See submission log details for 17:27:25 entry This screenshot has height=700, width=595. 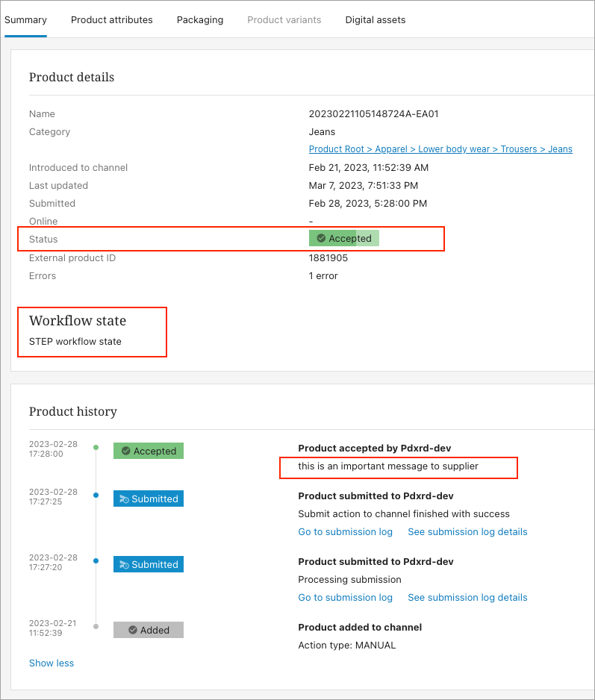[467, 531]
